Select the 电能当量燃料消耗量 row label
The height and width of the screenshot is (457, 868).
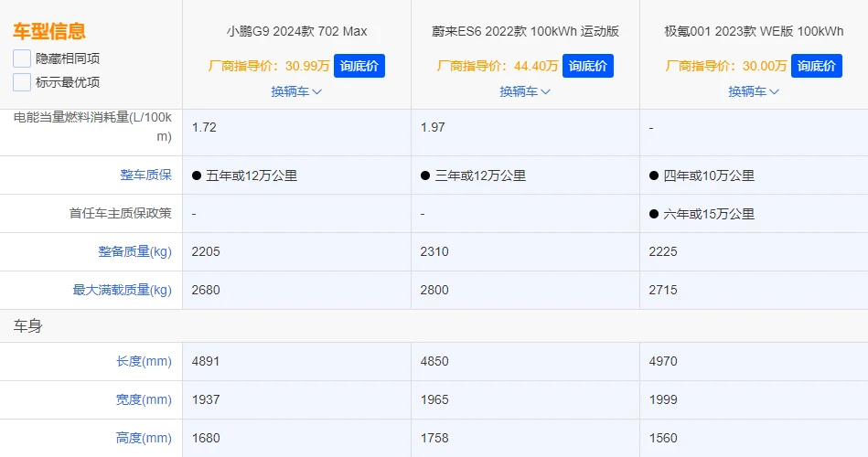pyautogui.click(x=92, y=127)
